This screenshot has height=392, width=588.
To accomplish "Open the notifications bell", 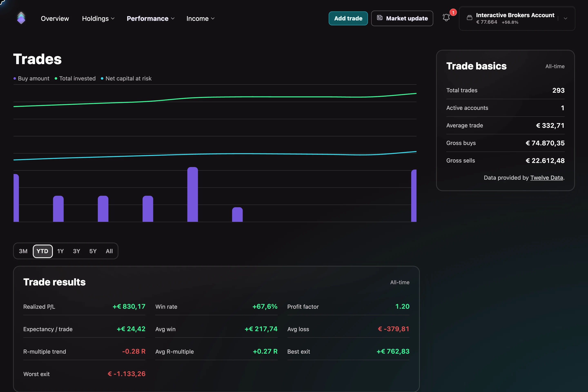I will tap(446, 18).
